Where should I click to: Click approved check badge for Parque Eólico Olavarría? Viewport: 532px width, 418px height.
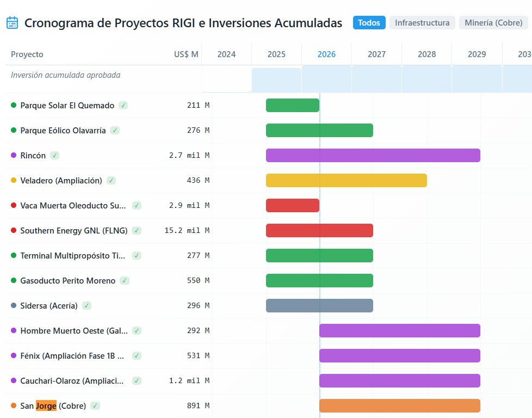(x=115, y=131)
